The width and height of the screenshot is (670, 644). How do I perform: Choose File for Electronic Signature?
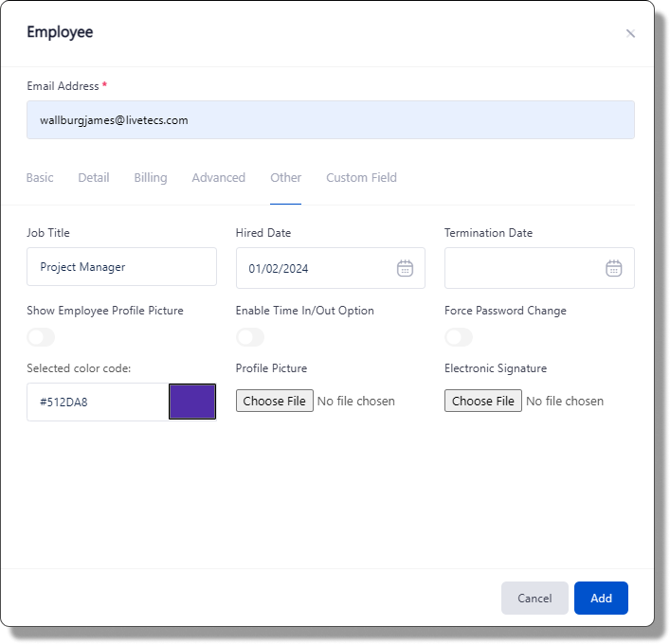tap(483, 401)
